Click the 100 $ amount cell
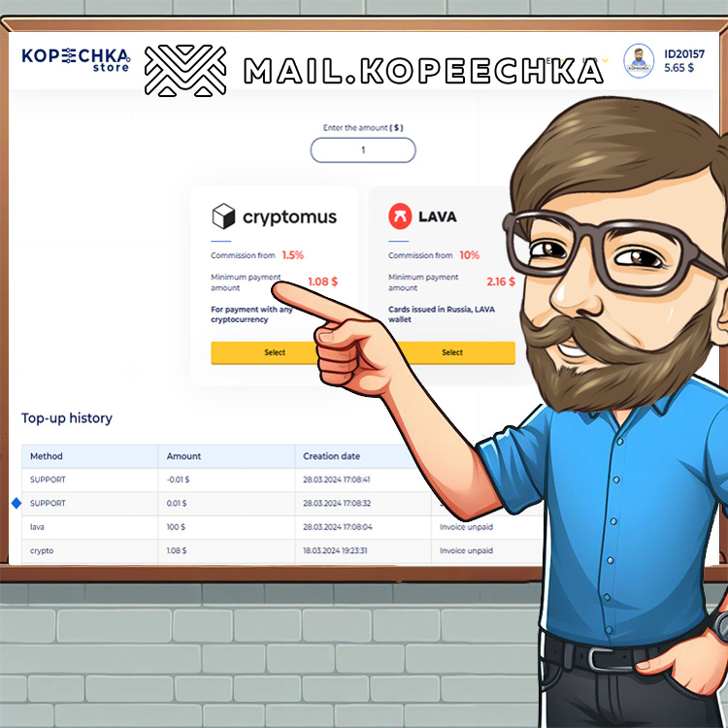728x728 pixels. click(176, 527)
